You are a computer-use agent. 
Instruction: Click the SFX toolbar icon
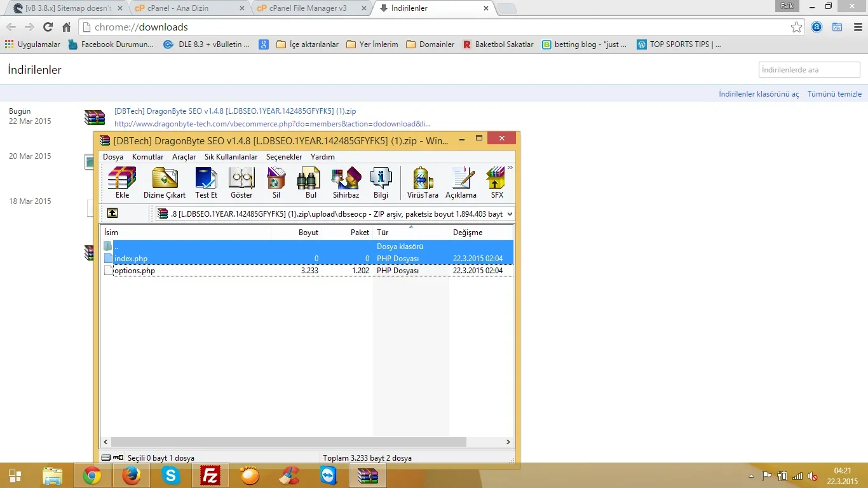click(497, 183)
